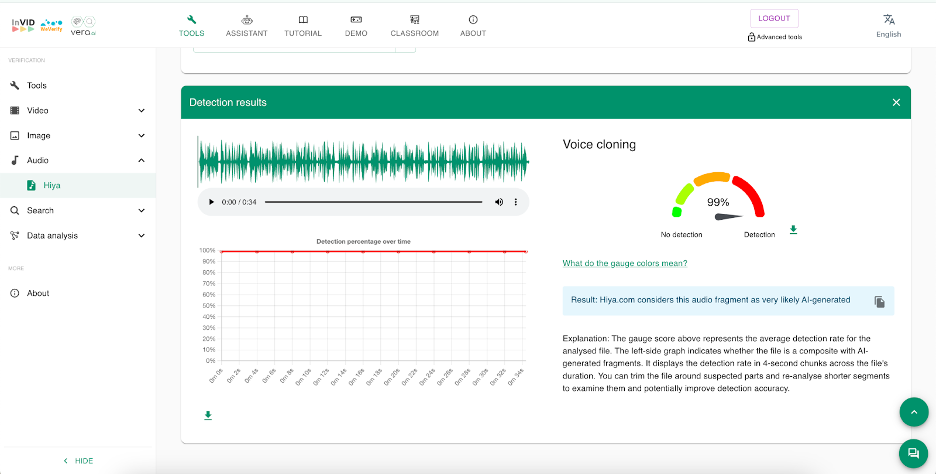Click the Audio music note icon
The width and height of the screenshot is (936, 474).
click(15, 160)
